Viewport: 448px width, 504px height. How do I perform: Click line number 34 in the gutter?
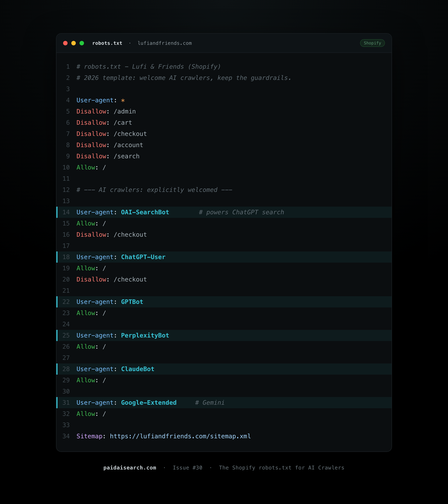pos(66,436)
